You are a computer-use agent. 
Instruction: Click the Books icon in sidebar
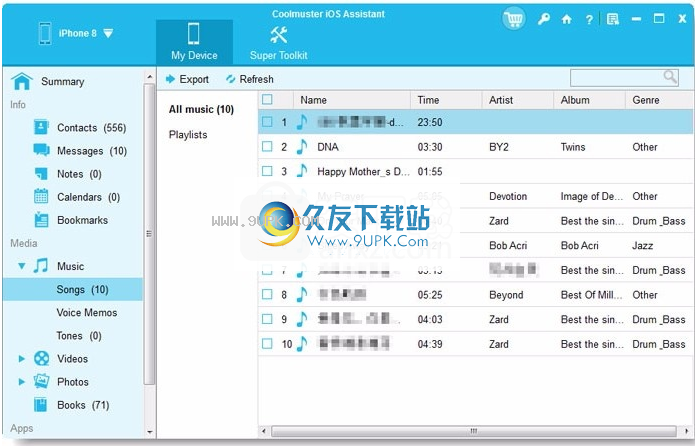41,405
